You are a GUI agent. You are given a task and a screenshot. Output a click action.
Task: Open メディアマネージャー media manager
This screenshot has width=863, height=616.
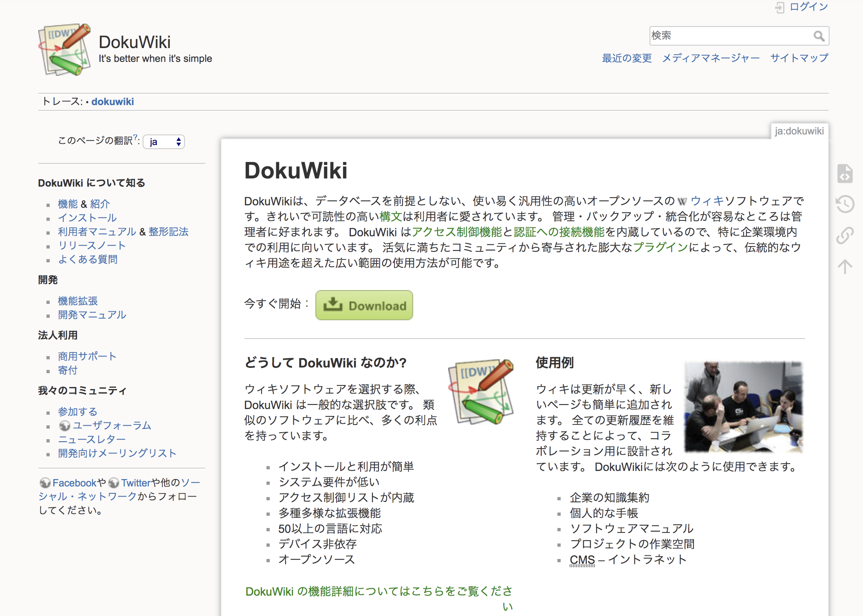[711, 58]
